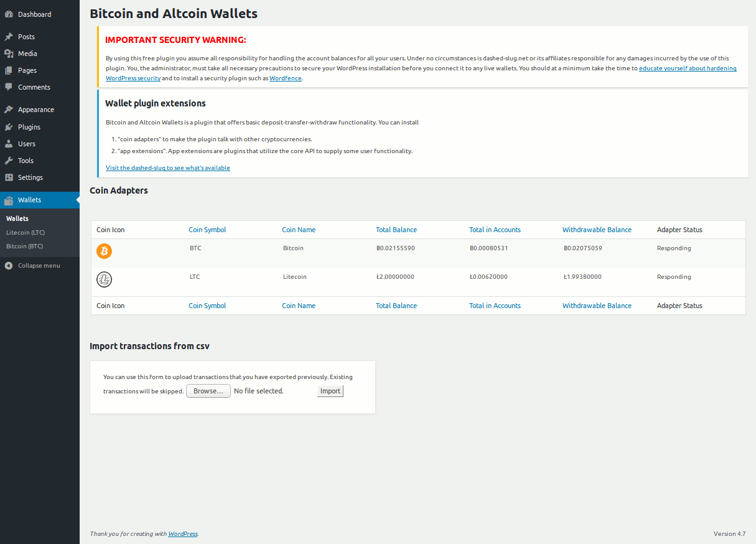Open the Litecoin (LTC) submenu entry
Screen dimensions: 756x544
click(26, 232)
